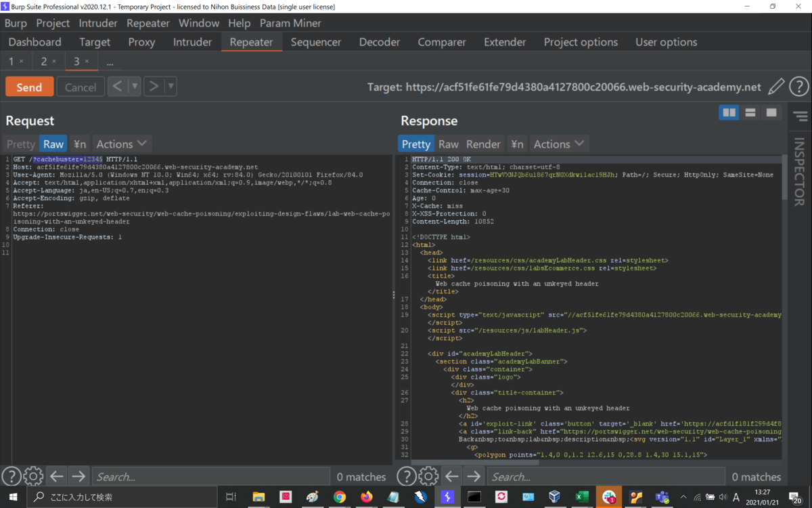Switch Response view to Raw
The image size is (812, 508).
(x=449, y=144)
